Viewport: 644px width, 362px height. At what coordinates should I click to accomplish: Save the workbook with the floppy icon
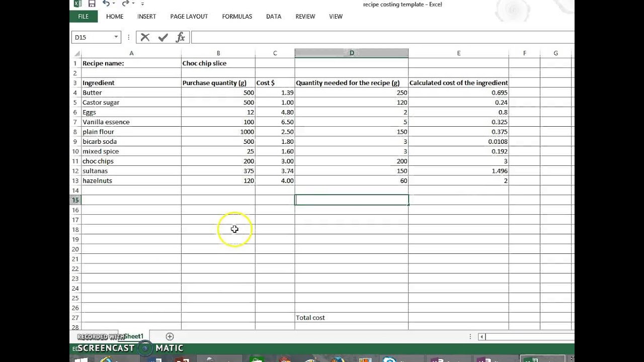point(92,4)
